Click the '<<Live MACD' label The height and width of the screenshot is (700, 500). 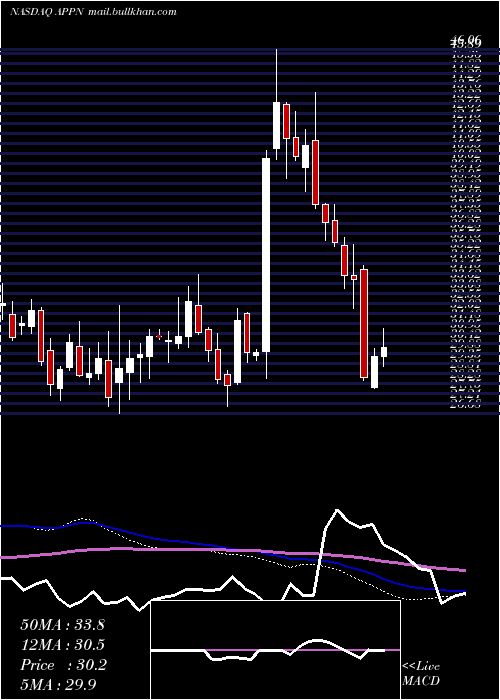pyautogui.click(x=421, y=674)
